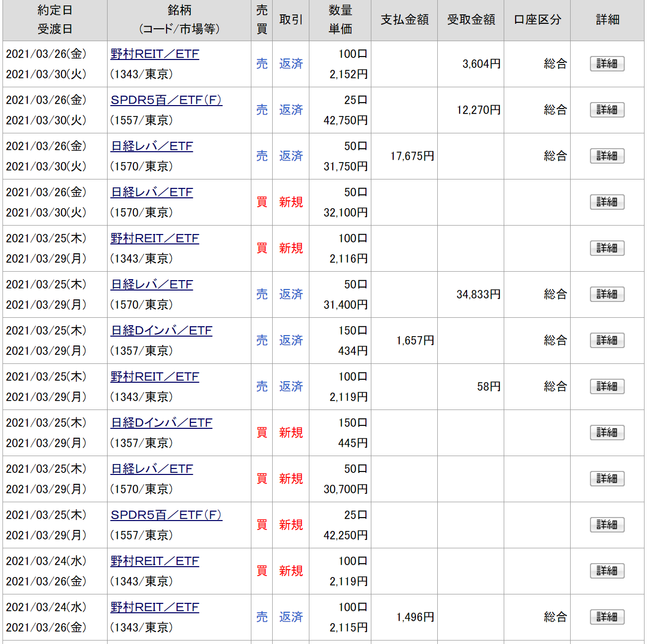Open 野村REIT/ETF buy link dated 03/24
Viewport: 647px width, 644px height.
click(155, 561)
